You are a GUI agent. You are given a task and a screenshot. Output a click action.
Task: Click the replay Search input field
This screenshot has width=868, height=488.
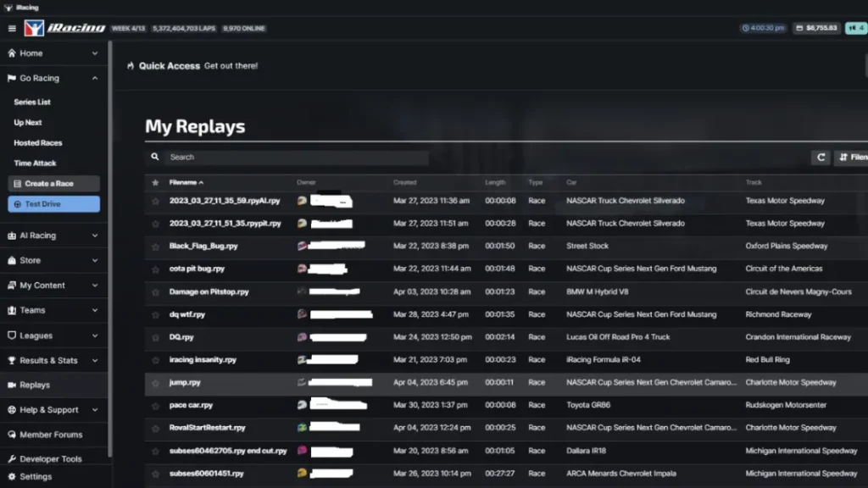[x=296, y=157]
